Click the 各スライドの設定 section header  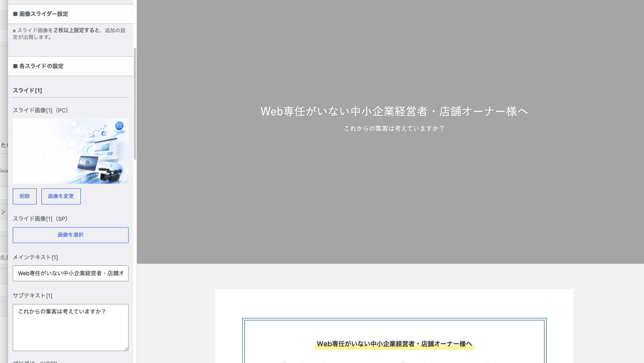pos(70,66)
